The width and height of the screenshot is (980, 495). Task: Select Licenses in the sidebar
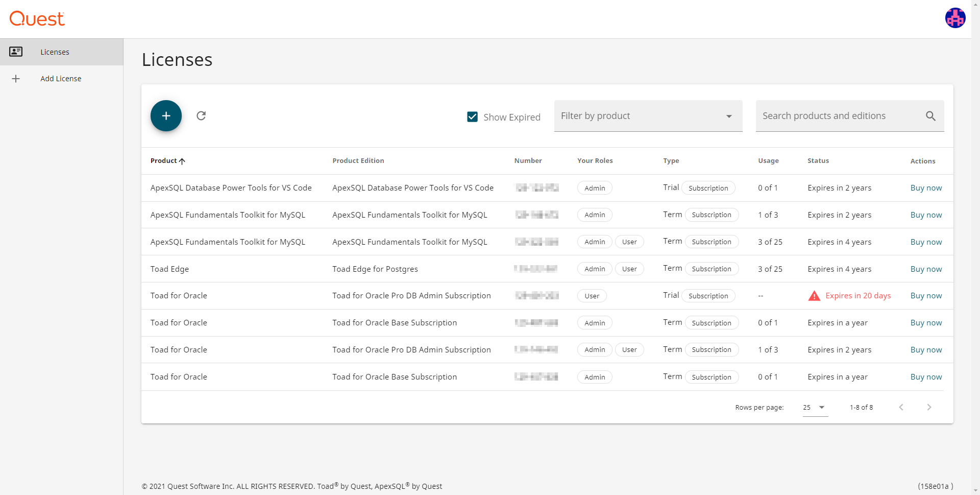61,52
